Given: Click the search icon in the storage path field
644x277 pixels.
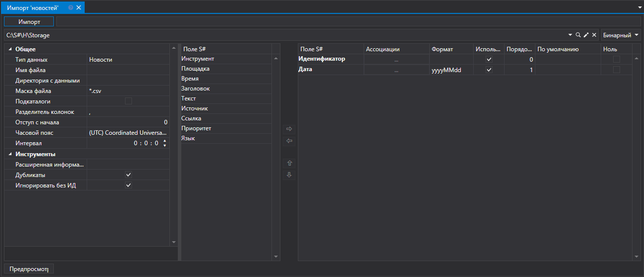Looking at the screenshot, I should click(578, 35).
